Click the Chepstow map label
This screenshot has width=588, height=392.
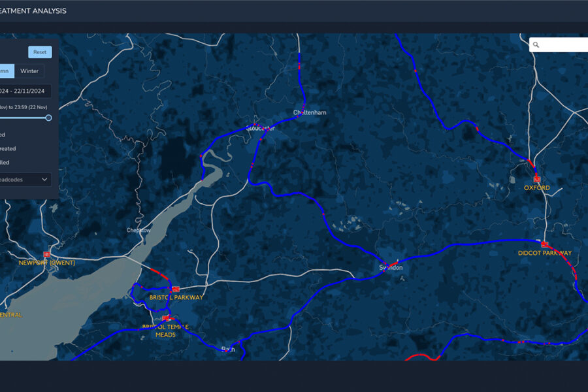139,230
